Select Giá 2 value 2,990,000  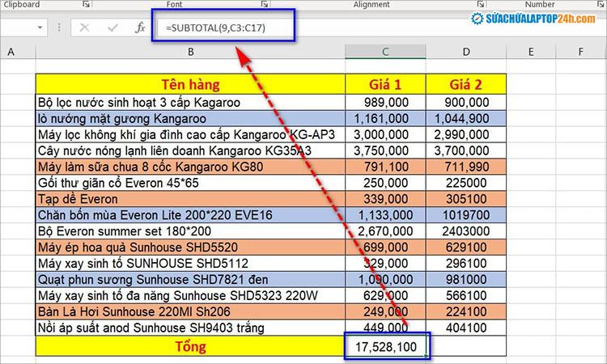(x=466, y=134)
